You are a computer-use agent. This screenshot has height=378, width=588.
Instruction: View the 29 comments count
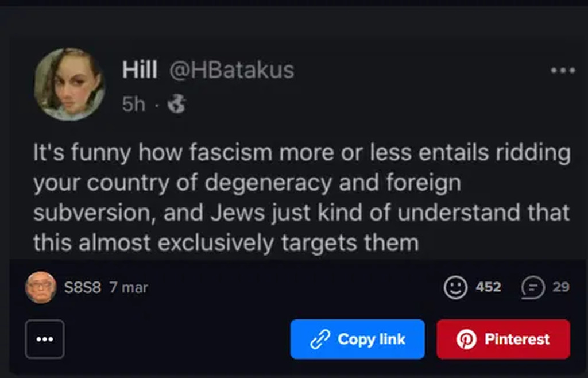560,287
